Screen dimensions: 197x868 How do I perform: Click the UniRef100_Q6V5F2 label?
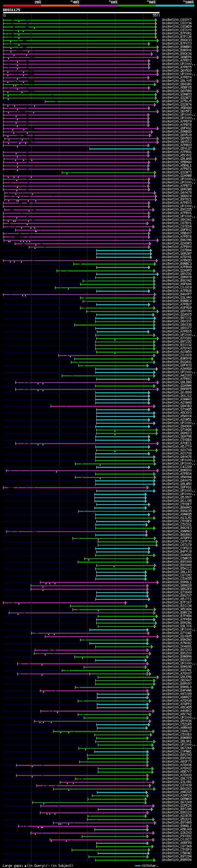[x=176, y=111]
